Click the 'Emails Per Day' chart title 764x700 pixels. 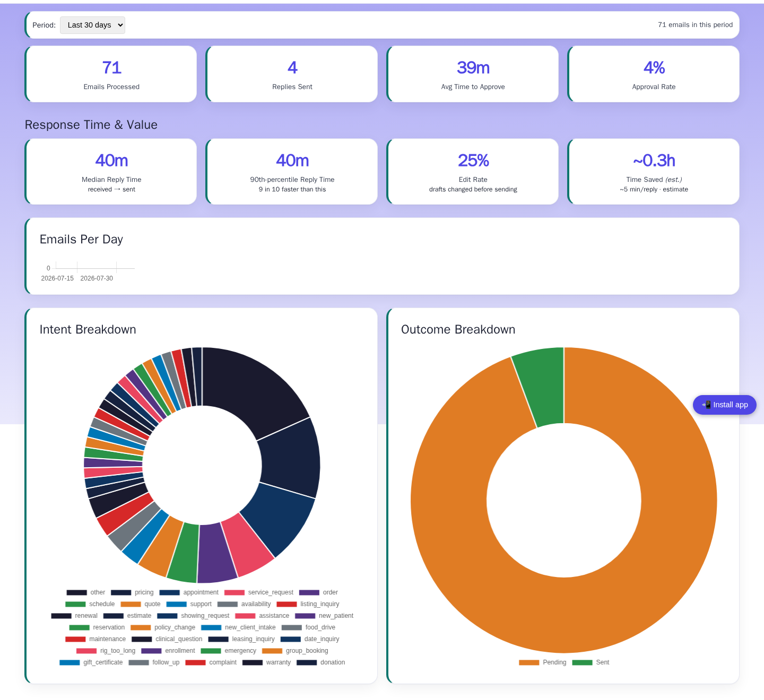coord(81,239)
